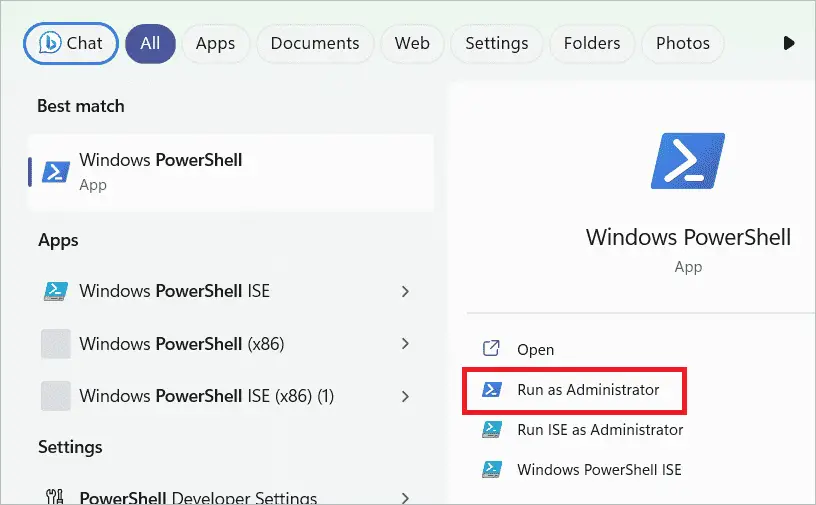Image resolution: width=816 pixels, height=505 pixels.
Task: Expand the Windows PowerShell (x86) chevron
Action: click(x=405, y=344)
